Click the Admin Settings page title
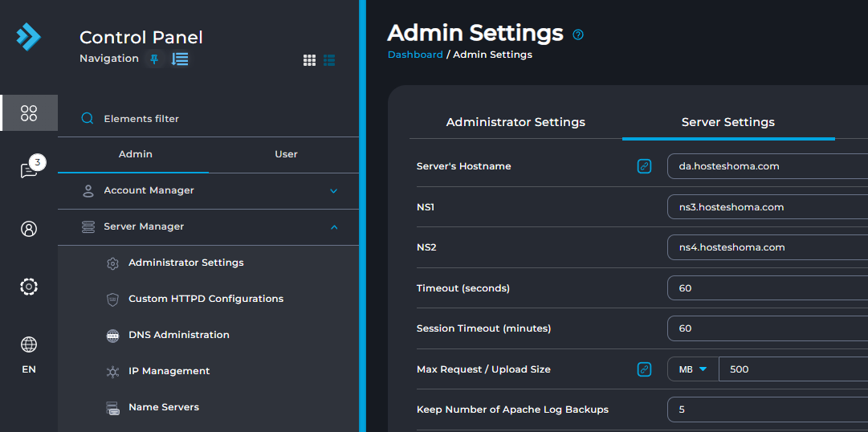868x432 pixels. pos(475,33)
